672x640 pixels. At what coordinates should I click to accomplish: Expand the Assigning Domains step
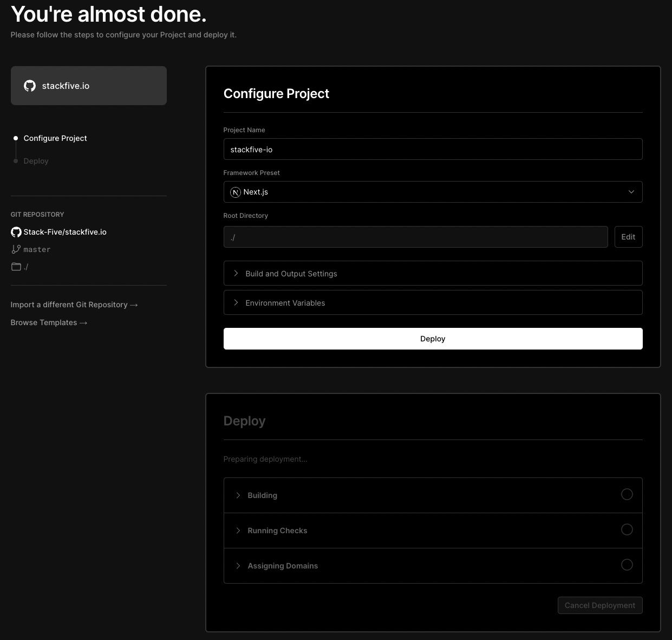[x=433, y=566]
